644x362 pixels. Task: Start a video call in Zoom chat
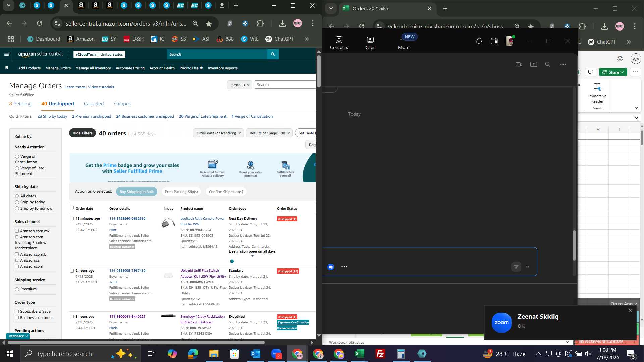tap(519, 64)
